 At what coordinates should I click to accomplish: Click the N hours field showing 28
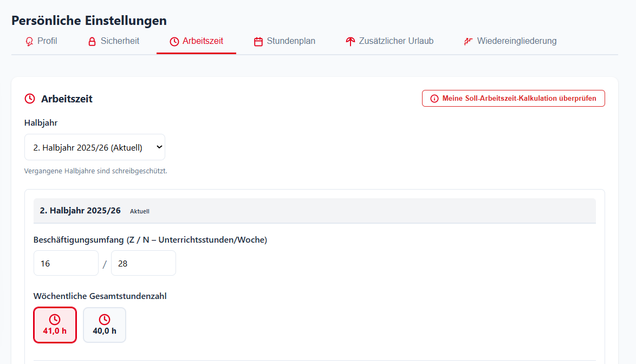(143, 263)
